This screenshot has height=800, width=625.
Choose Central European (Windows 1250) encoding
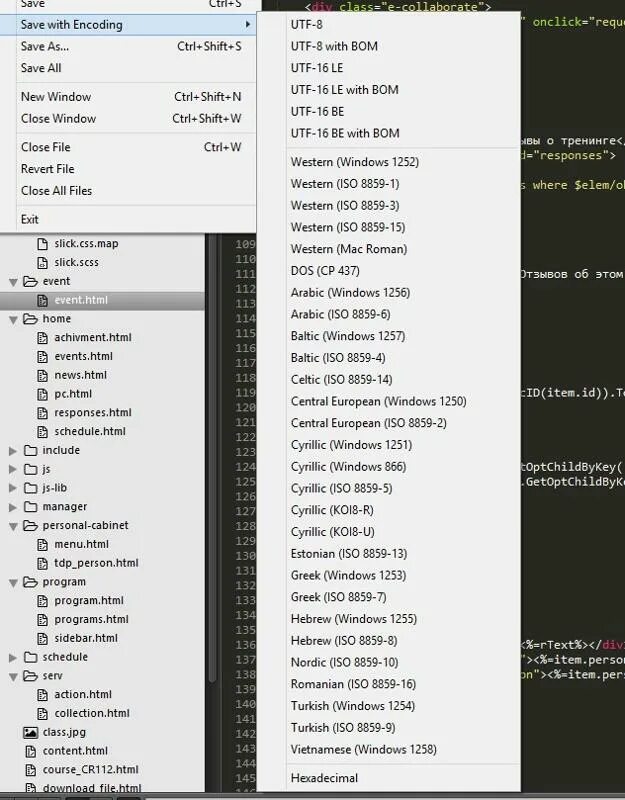[x=388, y=402]
